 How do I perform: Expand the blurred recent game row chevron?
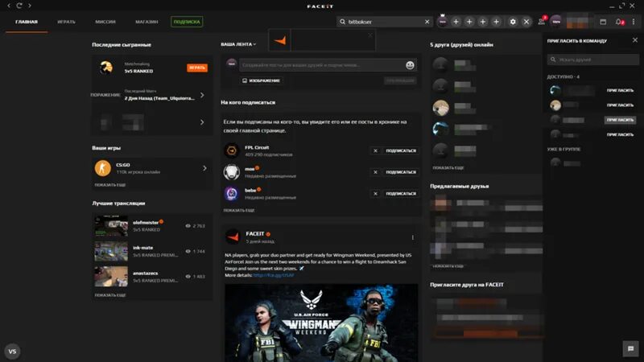[x=202, y=122]
